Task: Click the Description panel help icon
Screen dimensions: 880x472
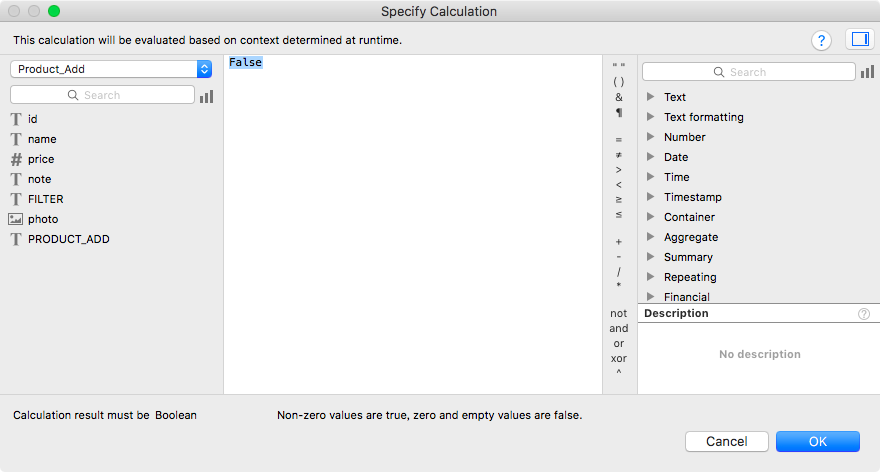Action: tap(864, 314)
